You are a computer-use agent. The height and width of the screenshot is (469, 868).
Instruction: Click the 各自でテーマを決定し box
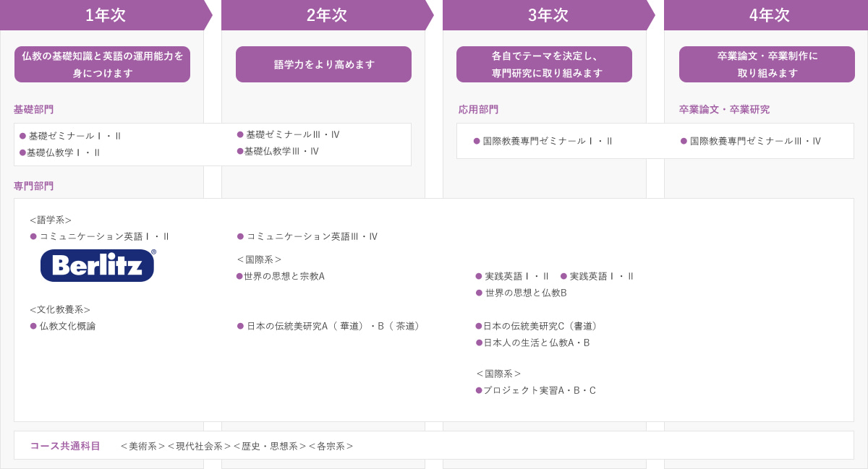click(x=544, y=64)
